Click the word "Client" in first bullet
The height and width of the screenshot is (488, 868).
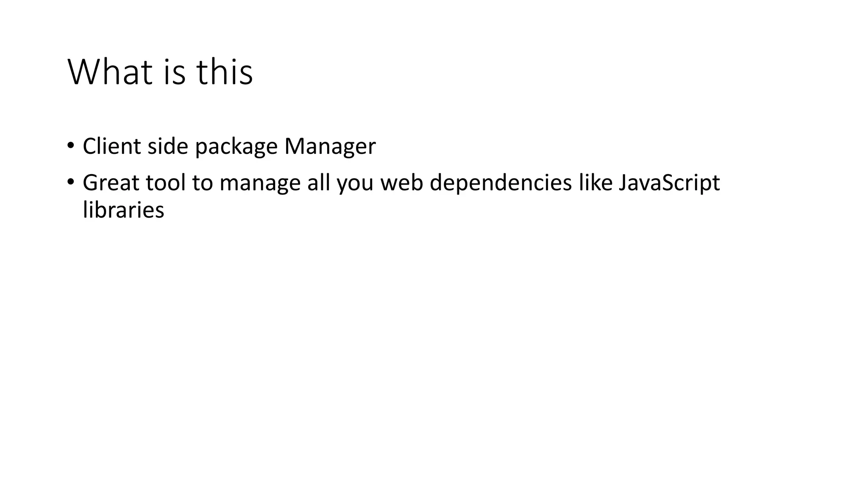111,146
